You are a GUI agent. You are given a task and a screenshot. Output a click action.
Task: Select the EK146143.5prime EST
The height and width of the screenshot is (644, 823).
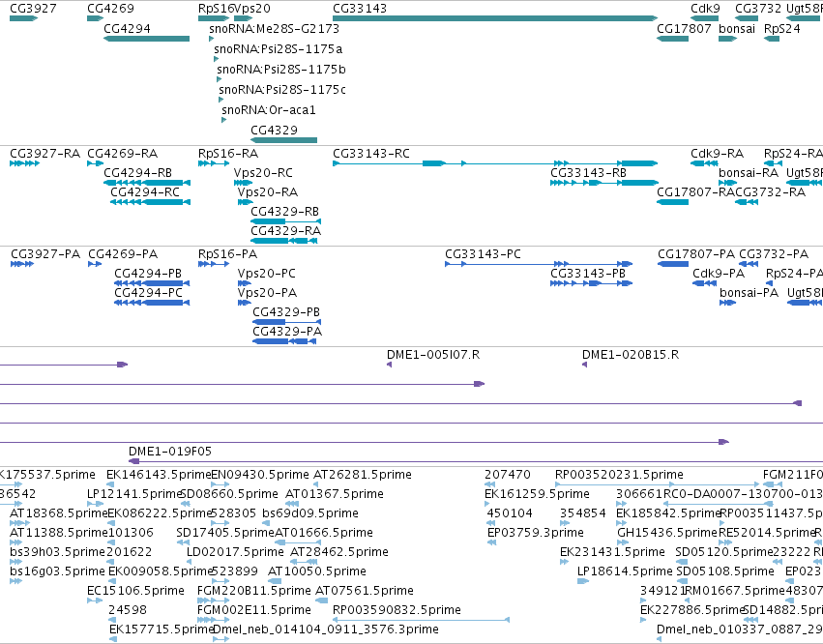tap(109, 484)
